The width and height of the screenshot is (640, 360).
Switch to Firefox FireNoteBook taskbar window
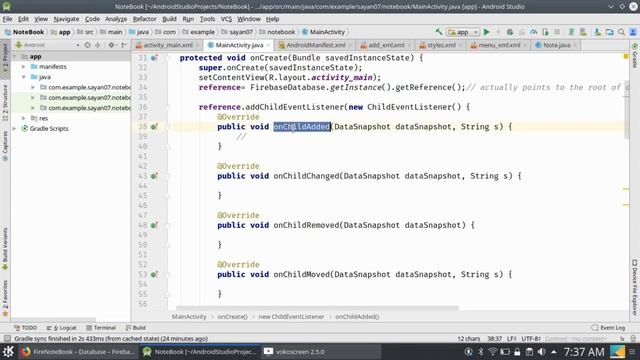pyautogui.click(x=78, y=351)
